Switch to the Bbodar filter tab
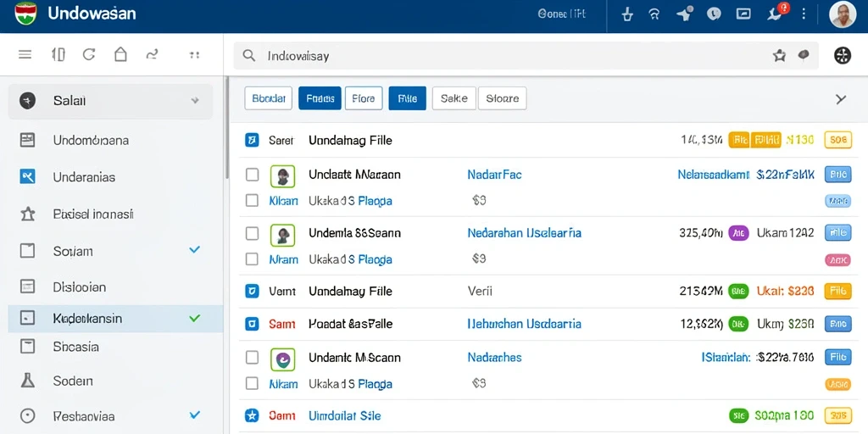 [x=269, y=98]
